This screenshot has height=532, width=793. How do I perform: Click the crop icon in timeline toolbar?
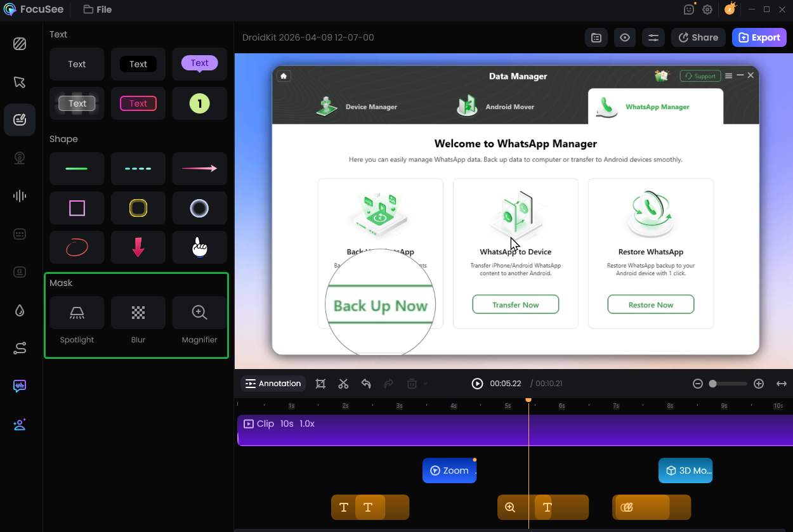pos(320,384)
